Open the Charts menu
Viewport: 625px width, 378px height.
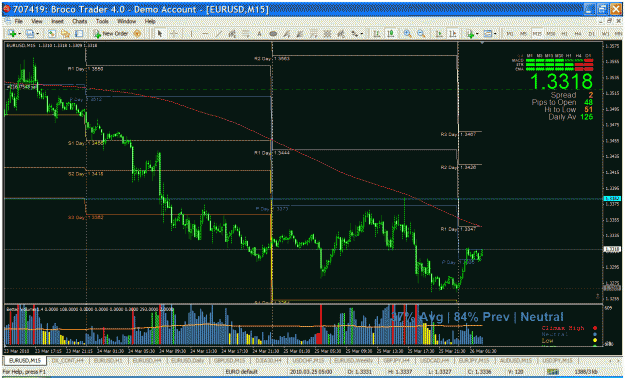79,21
